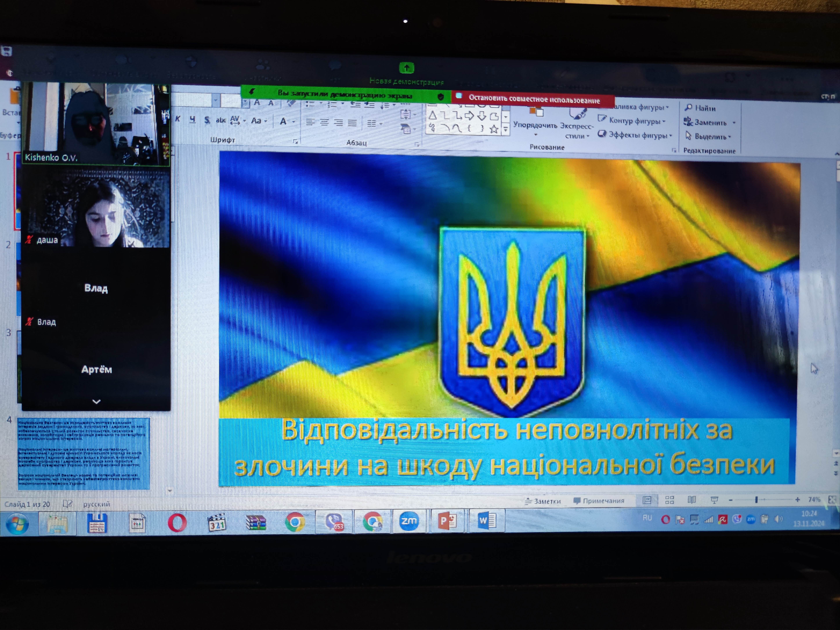The width and height of the screenshot is (840, 630).
Task: Open Заменить dropdown arrow
Action: click(734, 123)
